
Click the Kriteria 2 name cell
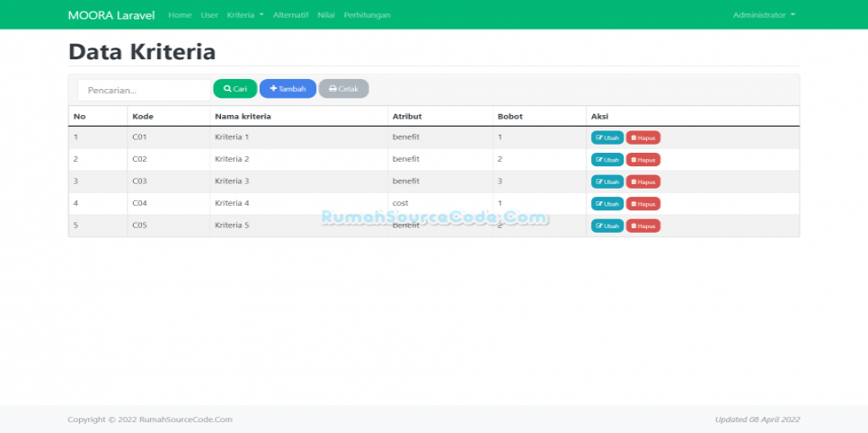point(299,159)
